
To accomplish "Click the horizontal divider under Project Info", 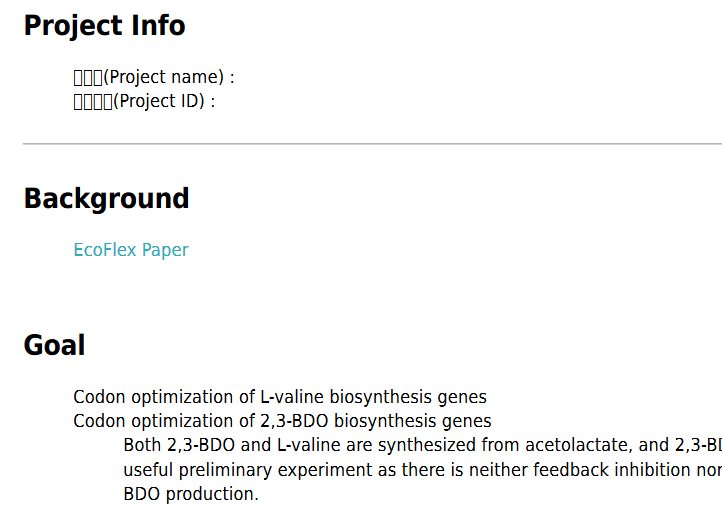I will tap(373, 144).
